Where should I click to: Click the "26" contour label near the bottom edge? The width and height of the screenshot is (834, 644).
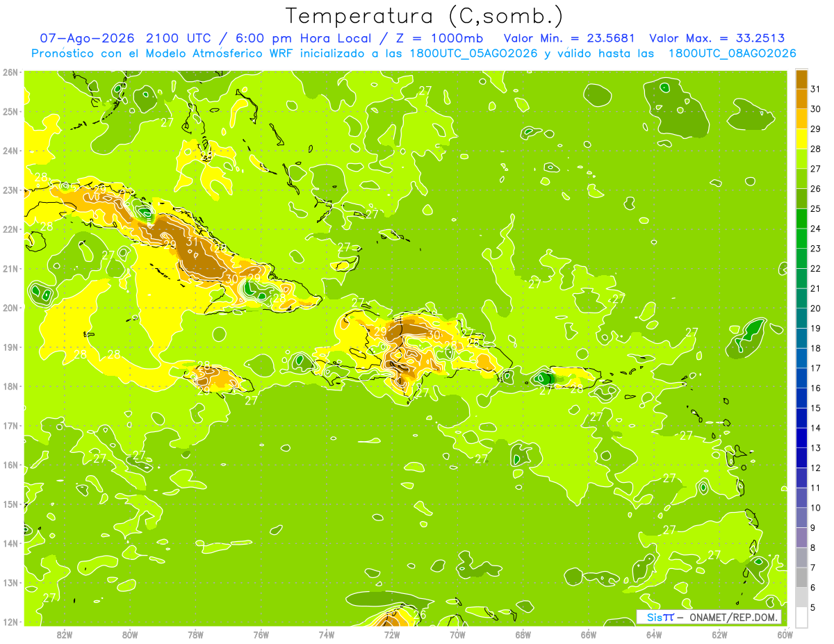click(x=419, y=614)
